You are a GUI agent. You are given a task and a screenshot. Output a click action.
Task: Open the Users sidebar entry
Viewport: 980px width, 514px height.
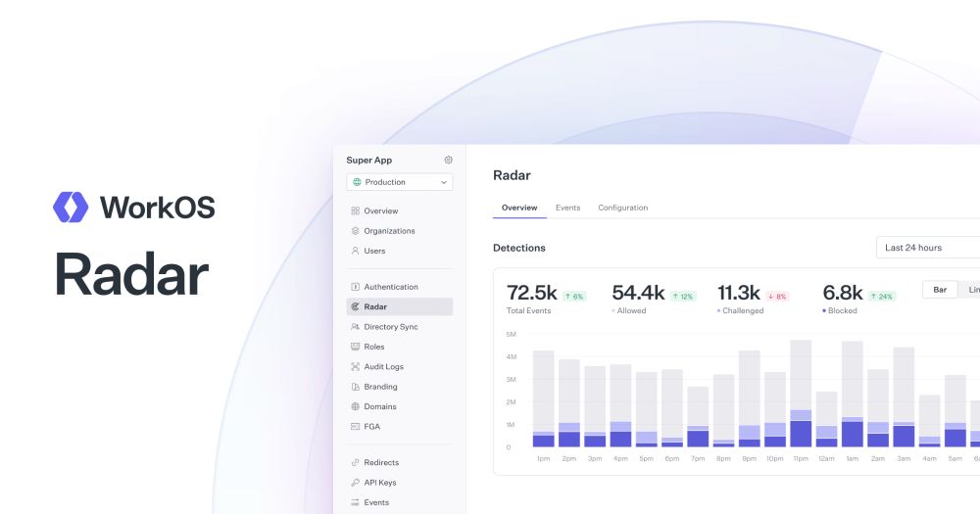(x=374, y=251)
